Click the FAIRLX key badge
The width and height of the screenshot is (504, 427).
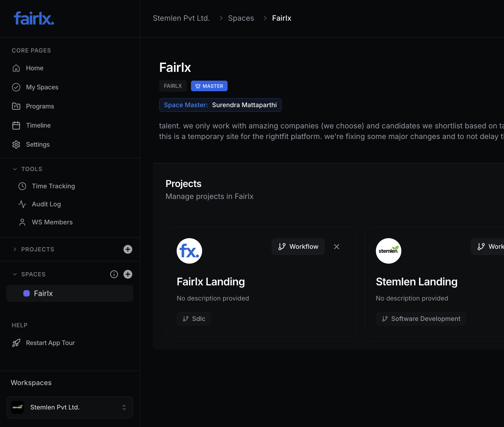[x=173, y=86]
